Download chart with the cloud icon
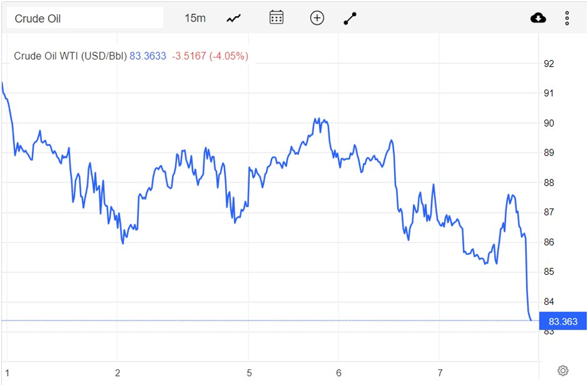This screenshot has height=385, width=588. (x=538, y=18)
